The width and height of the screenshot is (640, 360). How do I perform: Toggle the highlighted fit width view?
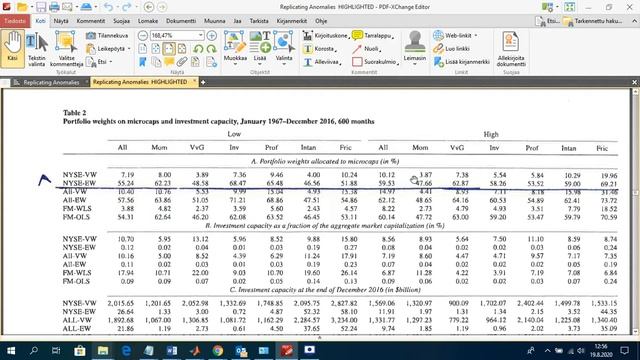click(169, 49)
